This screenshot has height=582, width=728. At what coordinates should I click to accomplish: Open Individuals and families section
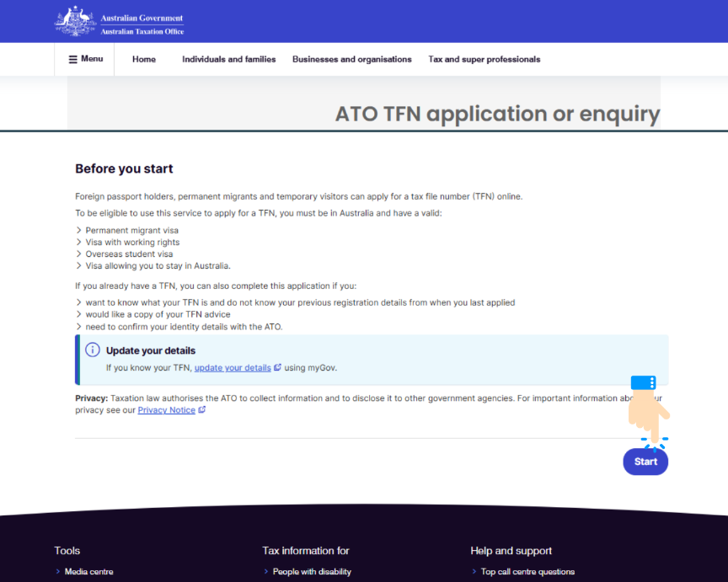point(228,60)
